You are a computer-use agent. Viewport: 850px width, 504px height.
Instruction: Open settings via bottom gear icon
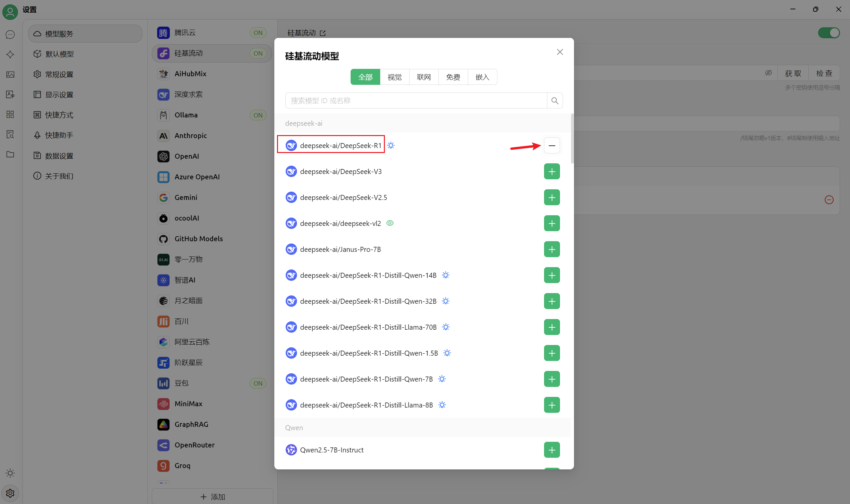coord(10,493)
